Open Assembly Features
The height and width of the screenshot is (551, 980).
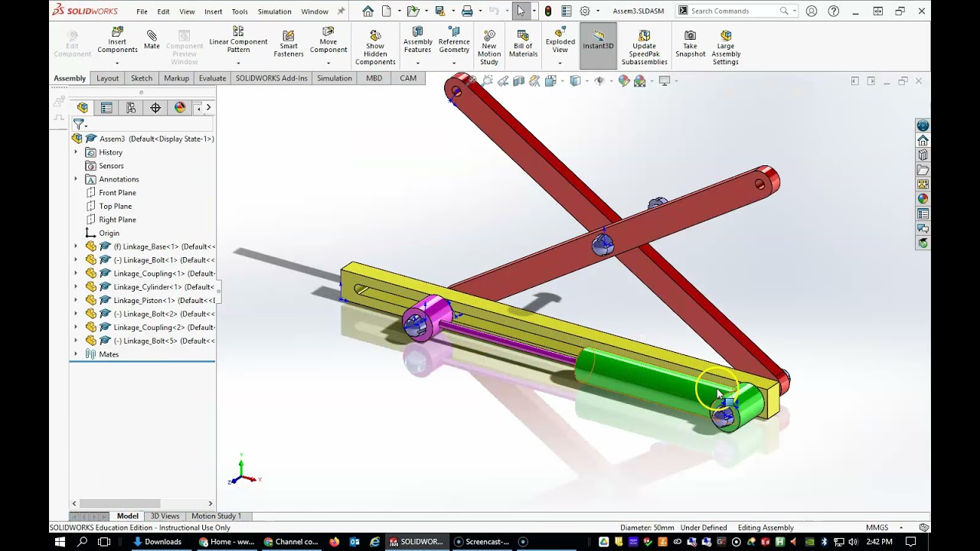pyautogui.click(x=418, y=41)
